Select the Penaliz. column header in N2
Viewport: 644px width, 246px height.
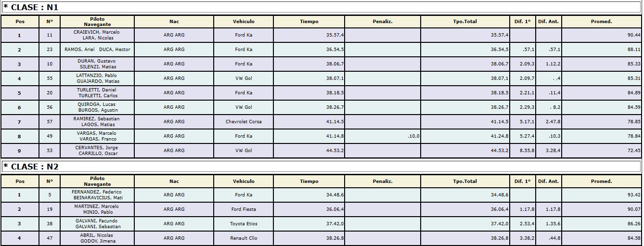point(383,181)
